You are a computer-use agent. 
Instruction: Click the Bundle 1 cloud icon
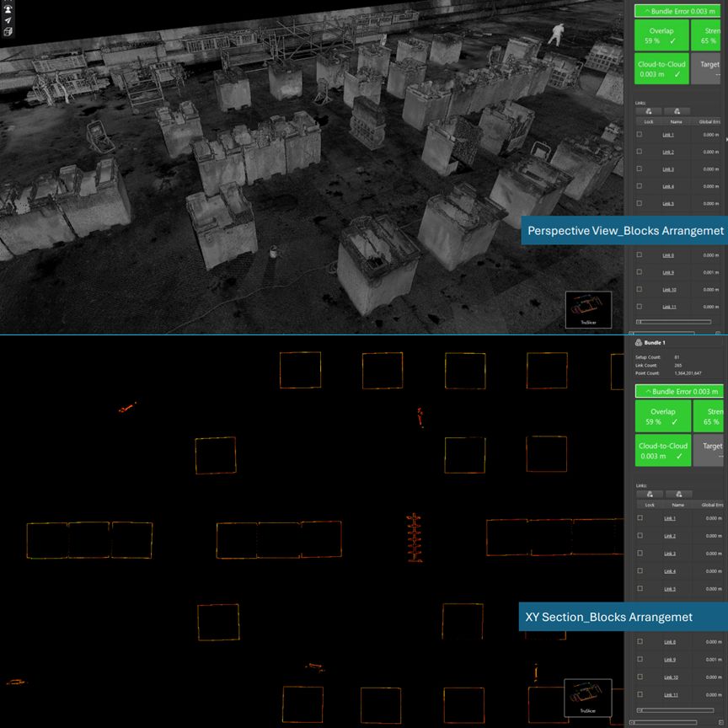point(638,343)
